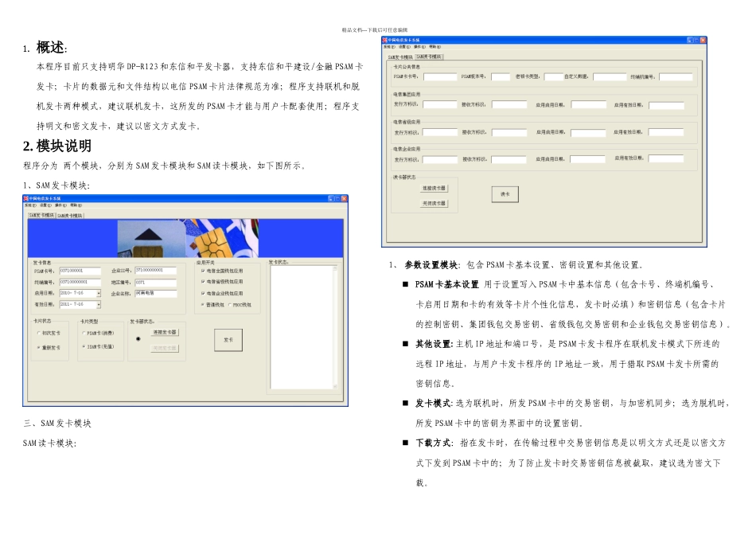Image resolution: width=756 pixels, height=535 pixels.
Task: Click 接收方标识 field under 电信集团应用
Action: point(509,104)
